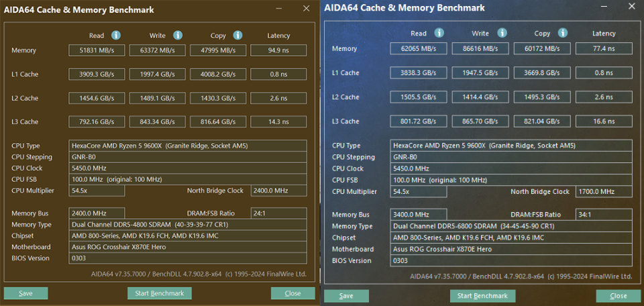
Task: Click DDR5-4800 Memory Type field
Action: pyautogui.click(x=188, y=225)
